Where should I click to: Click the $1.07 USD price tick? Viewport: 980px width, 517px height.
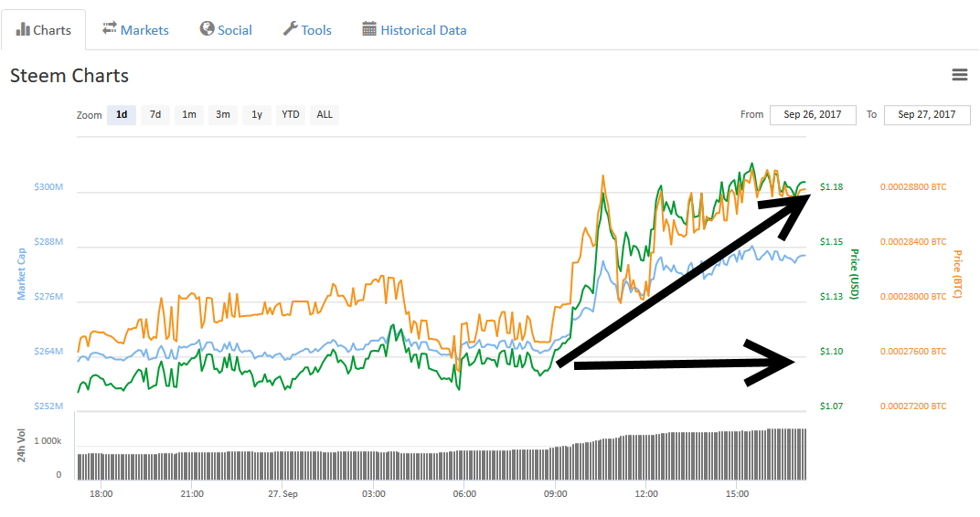[x=831, y=406]
